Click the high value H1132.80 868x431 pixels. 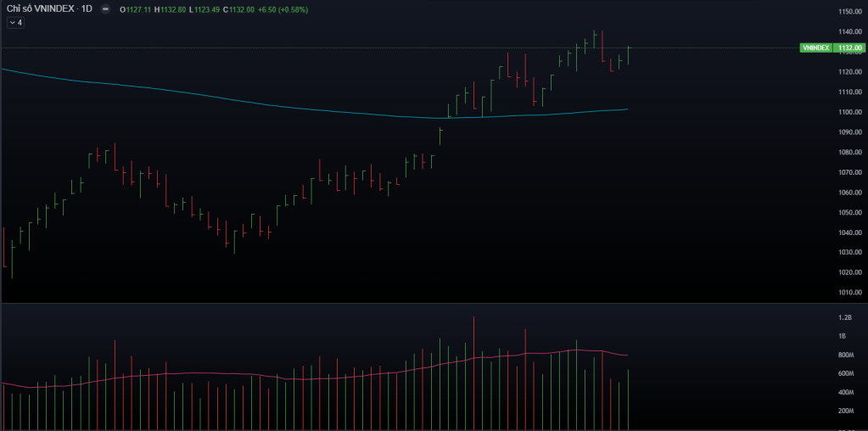point(171,10)
